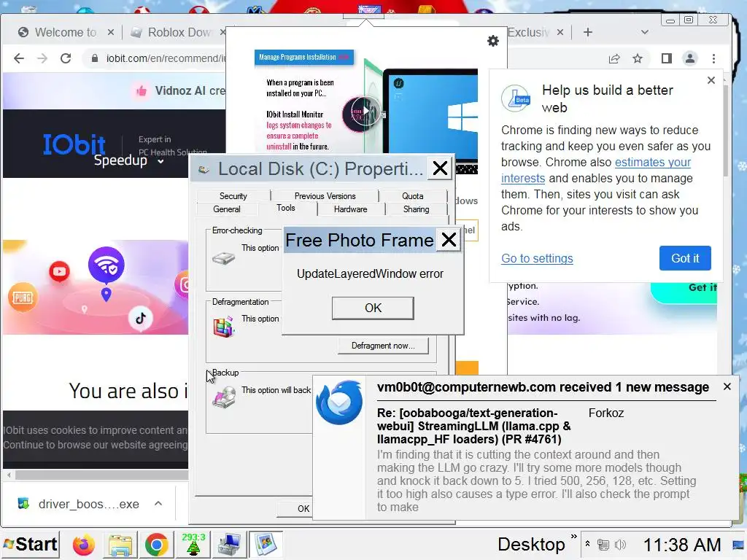747x560 pixels.
Task: Open the StreamingLLM email subject in notification
Action: click(474, 426)
